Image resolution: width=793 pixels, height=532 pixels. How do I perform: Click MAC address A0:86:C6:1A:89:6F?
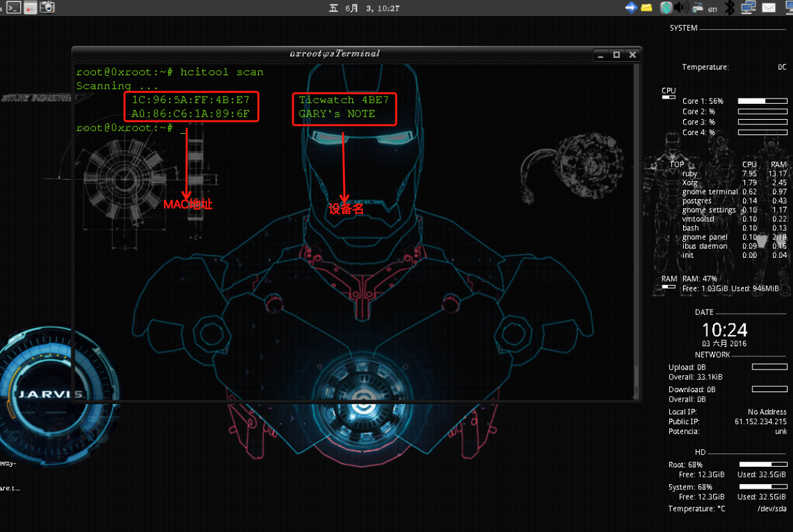[190, 113]
